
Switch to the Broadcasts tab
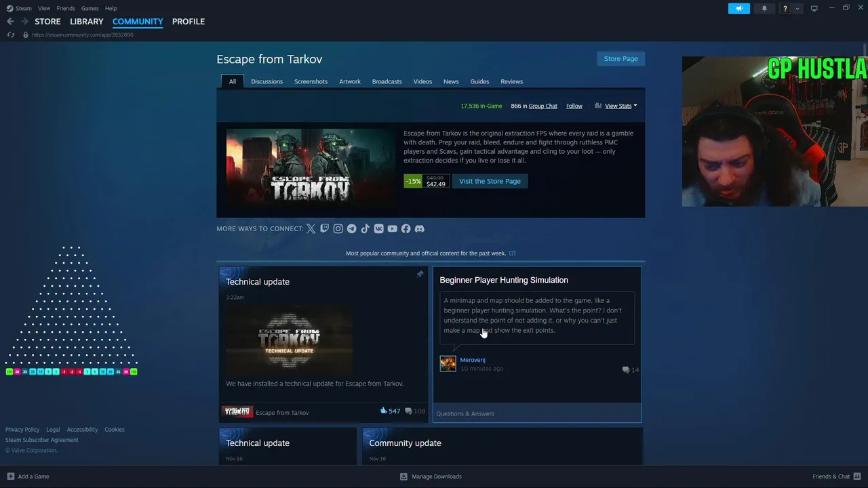coord(387,81)
